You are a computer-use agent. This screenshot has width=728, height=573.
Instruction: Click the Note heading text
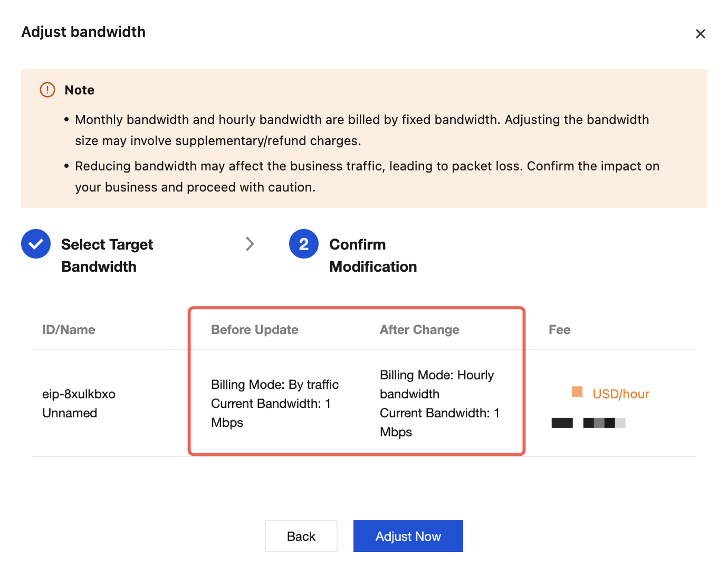[x=80, y=90]
